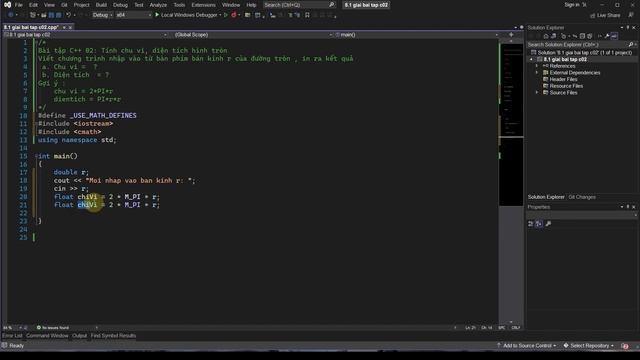
Task: Click the feedback icon next to Live Share
Action: pos(631,15)
